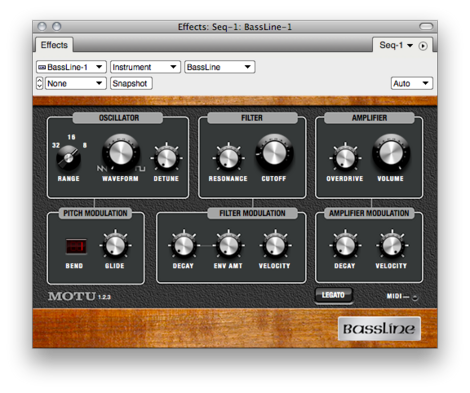Click the FILTER section header
The width and height of the screenshot is (470, 393).
[x=252, y=118]
